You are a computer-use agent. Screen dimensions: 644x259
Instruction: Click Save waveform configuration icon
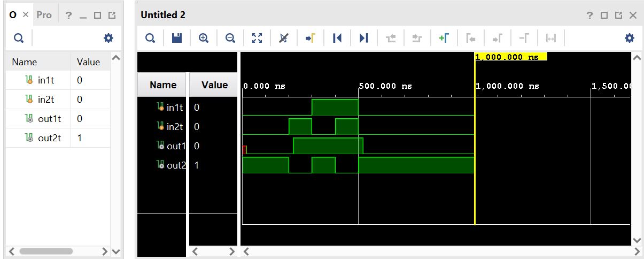coord(177,38)
